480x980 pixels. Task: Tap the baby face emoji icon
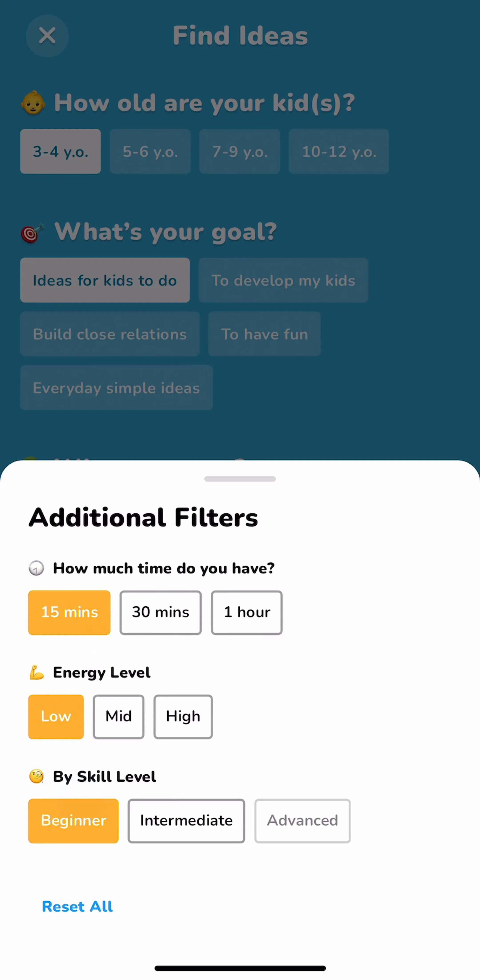[33, 102]
